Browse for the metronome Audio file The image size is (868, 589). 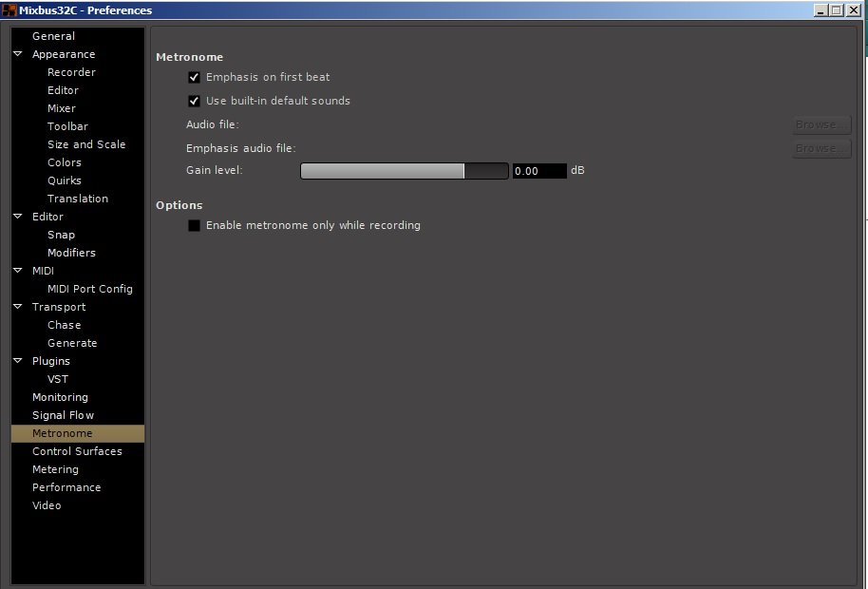tap(821, 124)
